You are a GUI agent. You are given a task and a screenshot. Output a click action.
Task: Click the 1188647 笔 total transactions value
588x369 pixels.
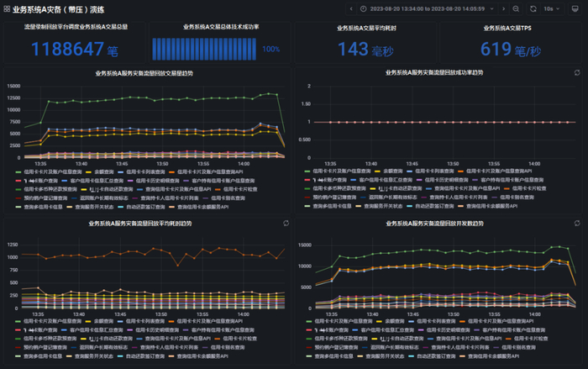(x=75, y=50)
